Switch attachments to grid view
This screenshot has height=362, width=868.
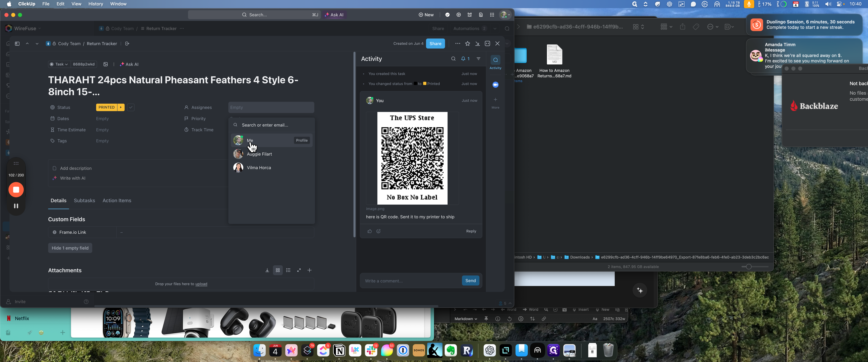pos(278,270)
